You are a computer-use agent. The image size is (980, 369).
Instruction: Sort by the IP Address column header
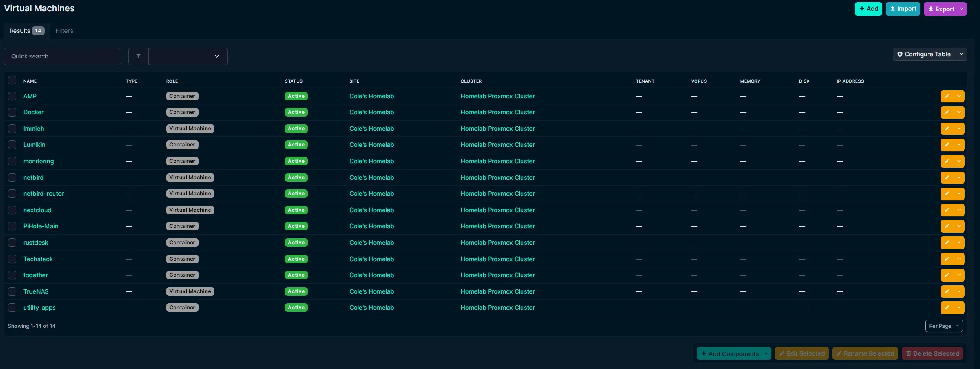[x=850, y=81]
